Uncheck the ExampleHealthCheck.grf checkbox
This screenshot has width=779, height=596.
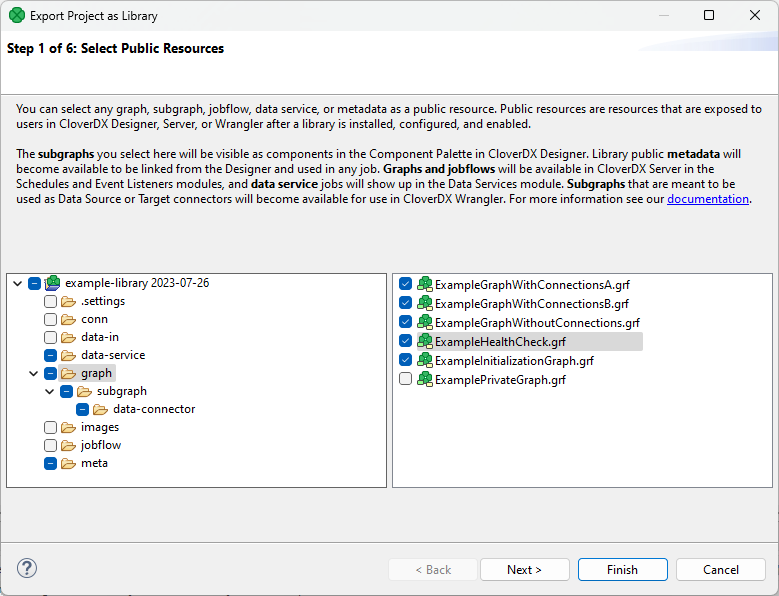click(x=405, y=341)
